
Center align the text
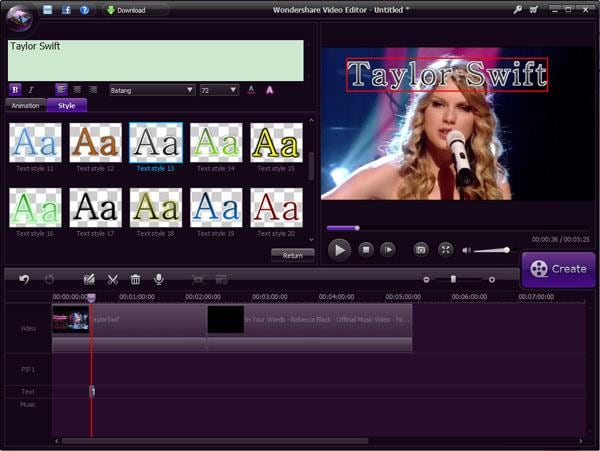click(x=77, y=90)
